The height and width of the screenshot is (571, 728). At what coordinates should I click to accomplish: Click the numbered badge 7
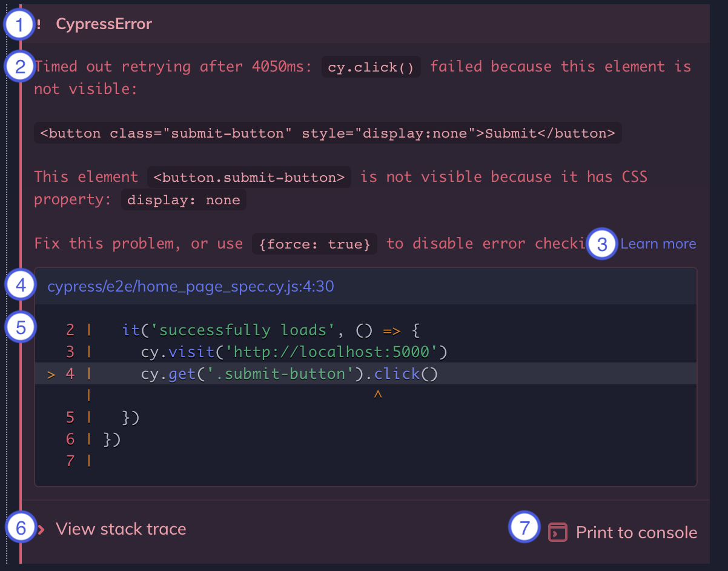coord(523,527)
